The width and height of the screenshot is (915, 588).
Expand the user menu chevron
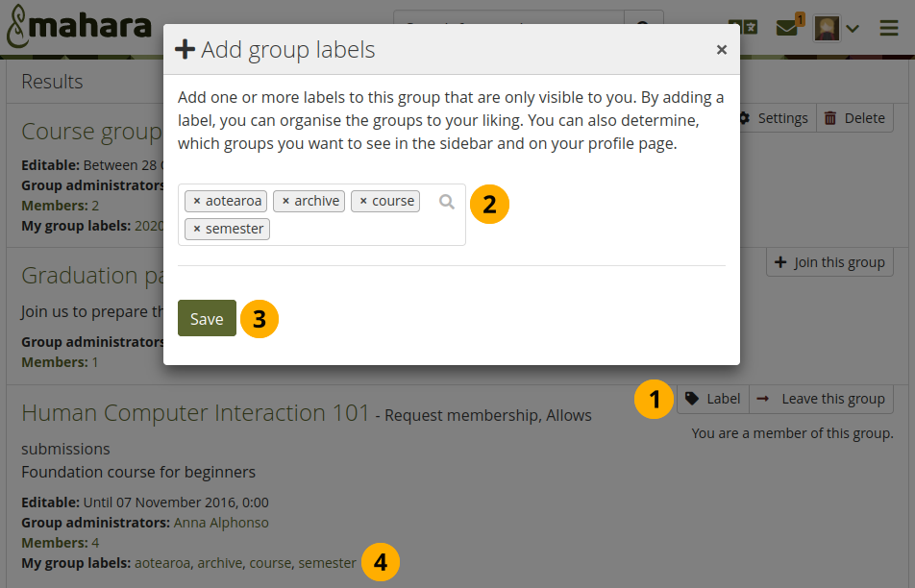(852, 29)
